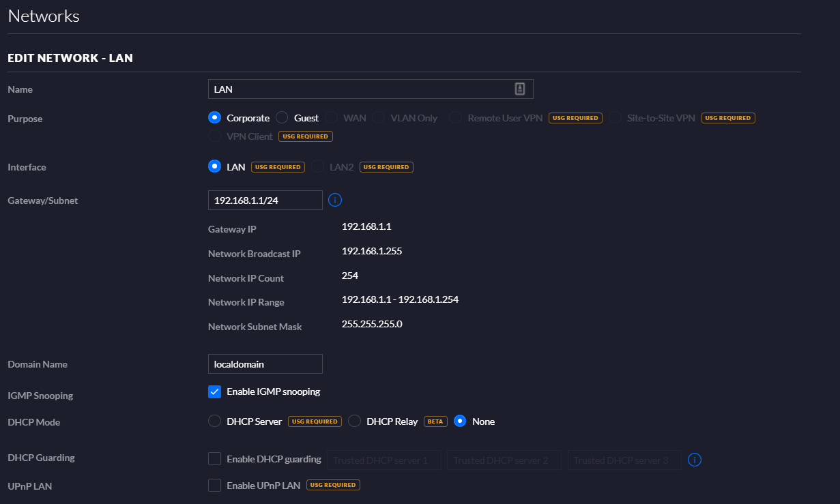840x504 pixels.
Task: Toggle Enable IGMP snooping checkbox
Action: click(214, 391)
